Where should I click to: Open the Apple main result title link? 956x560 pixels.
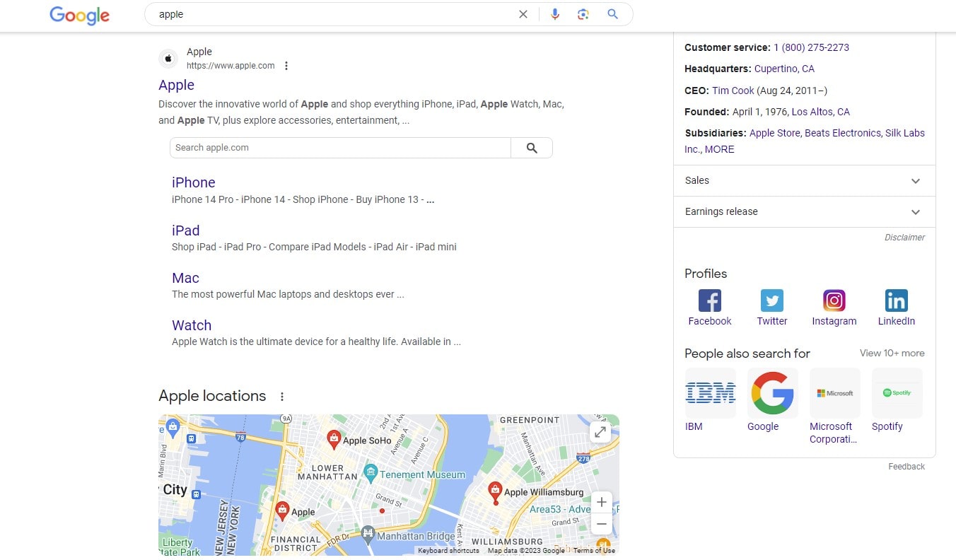[176, 85]
